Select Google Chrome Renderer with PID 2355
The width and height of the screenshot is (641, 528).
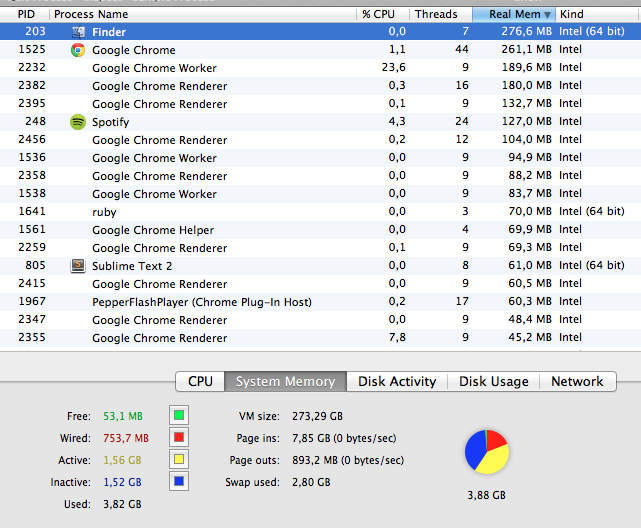click(x=320, y=338)
